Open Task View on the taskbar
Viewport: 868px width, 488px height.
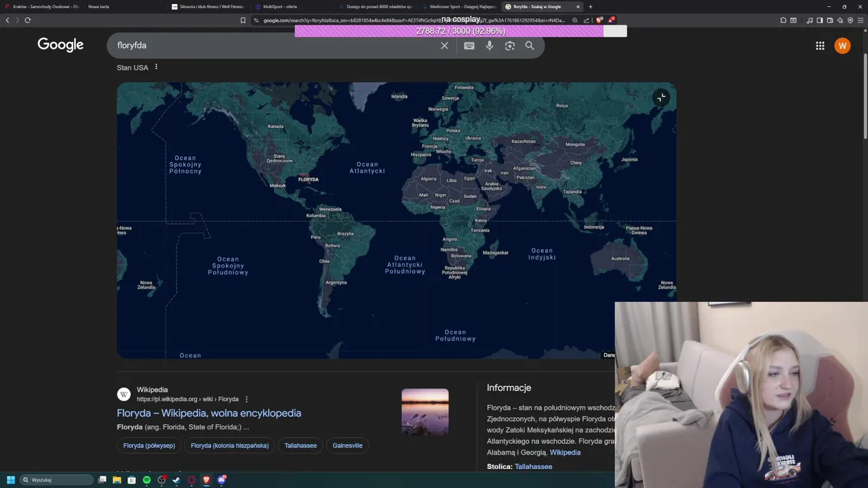pos(102,480)
